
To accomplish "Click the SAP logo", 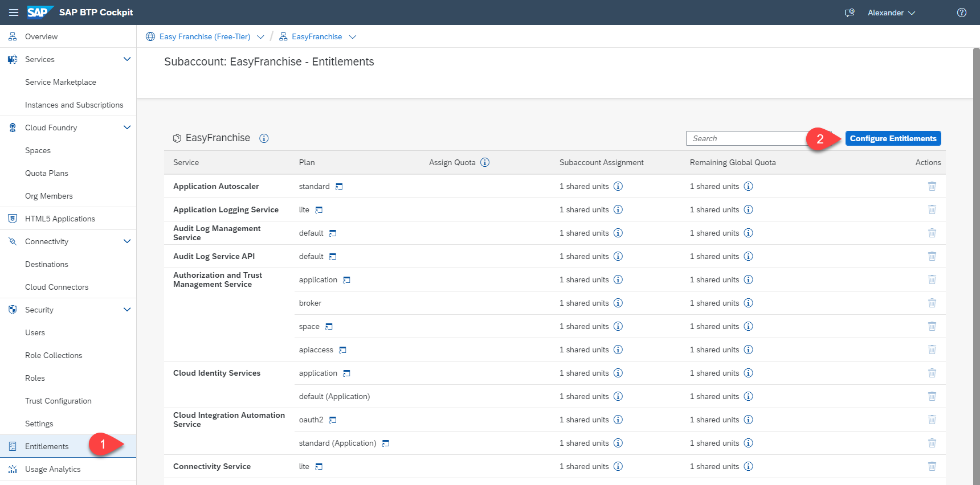I will [x=40, y=13].
